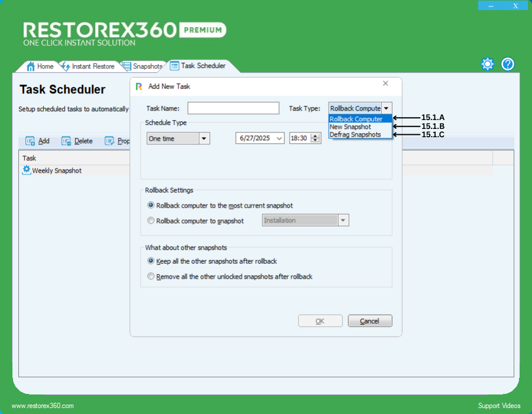Viewport: 532px width, 414px height.
Task: Choose New Snapshot from Task Type list
Action: pos(351,127)
